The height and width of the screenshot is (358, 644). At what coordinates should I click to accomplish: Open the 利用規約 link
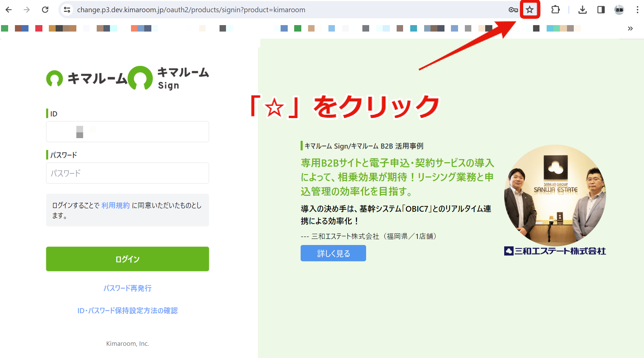tap(115, 205)
